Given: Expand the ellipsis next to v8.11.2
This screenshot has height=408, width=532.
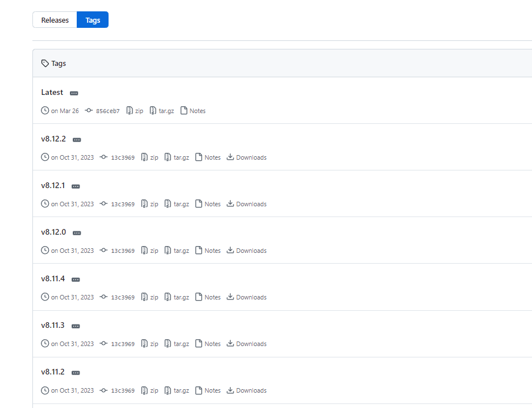Looking at the screenshot, I should click(x=76, y=373).
